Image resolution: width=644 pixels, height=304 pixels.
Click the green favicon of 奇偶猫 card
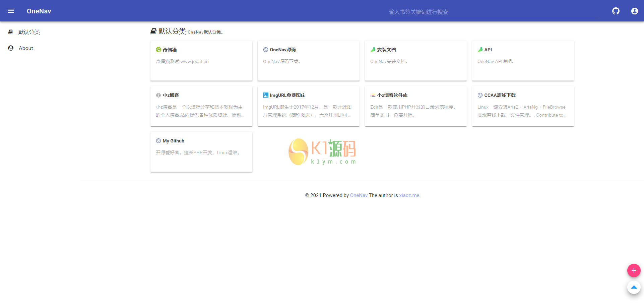pyautogui.click(x=158, y=50)
